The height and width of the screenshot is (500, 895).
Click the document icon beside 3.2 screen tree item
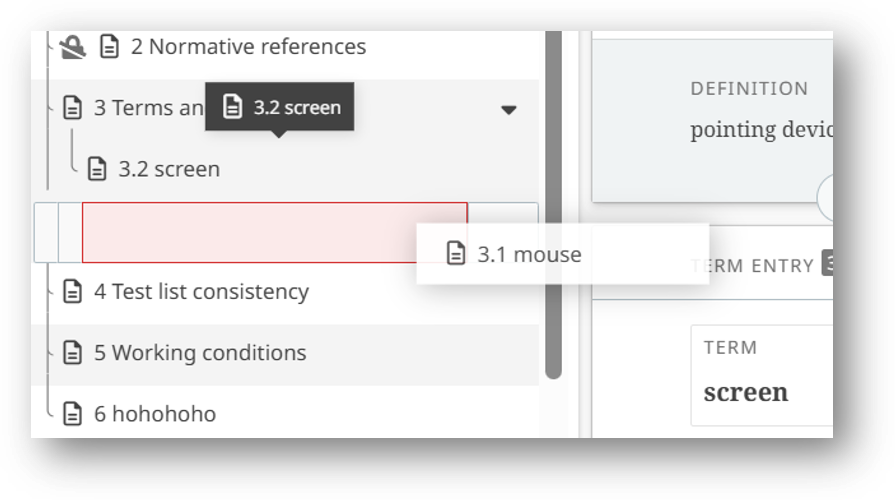[97, 169]
